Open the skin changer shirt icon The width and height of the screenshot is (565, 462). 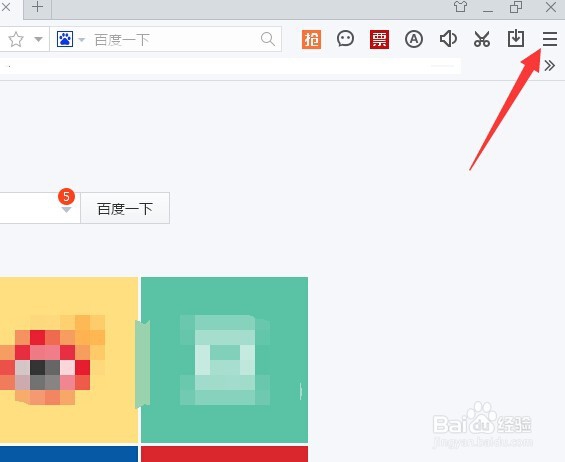460,6
